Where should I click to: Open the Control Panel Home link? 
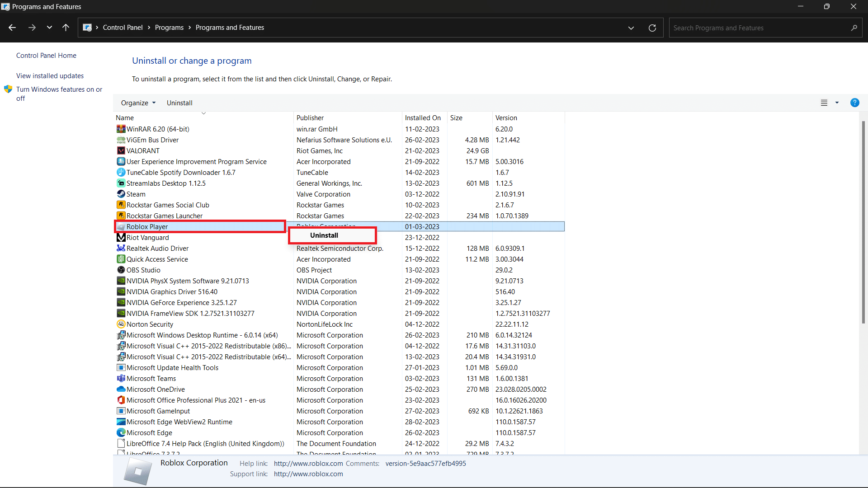[x=46, y=56]
